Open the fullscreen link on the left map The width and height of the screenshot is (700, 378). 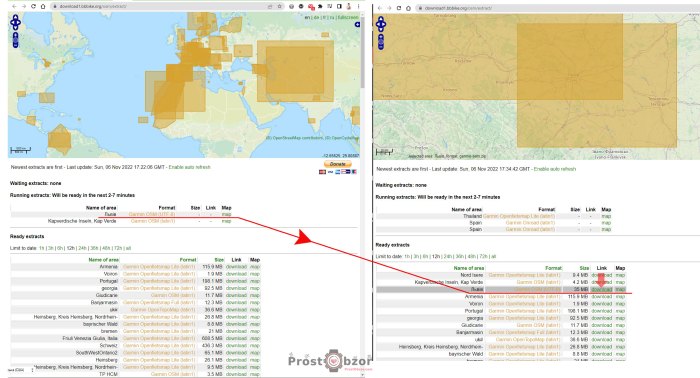(348, 17)
